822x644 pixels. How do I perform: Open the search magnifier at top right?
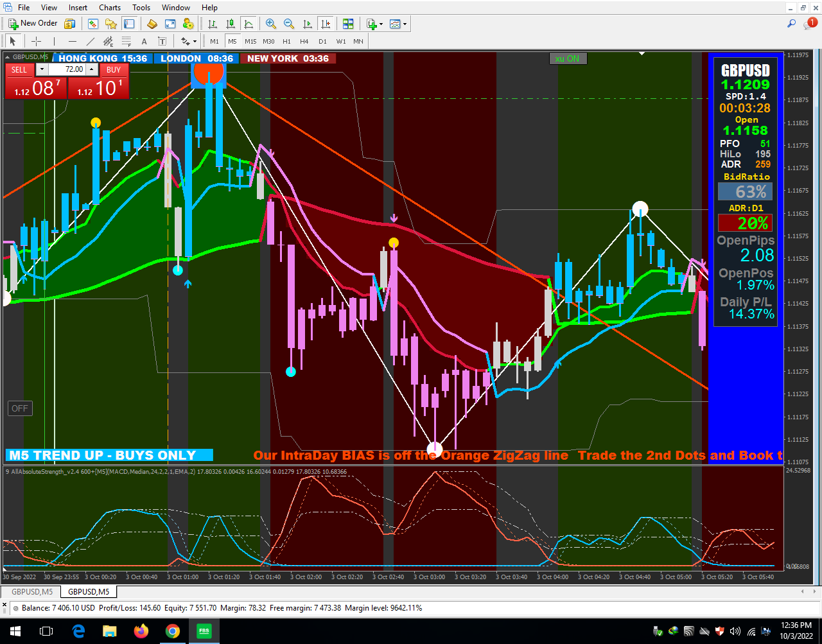point(792,23)
